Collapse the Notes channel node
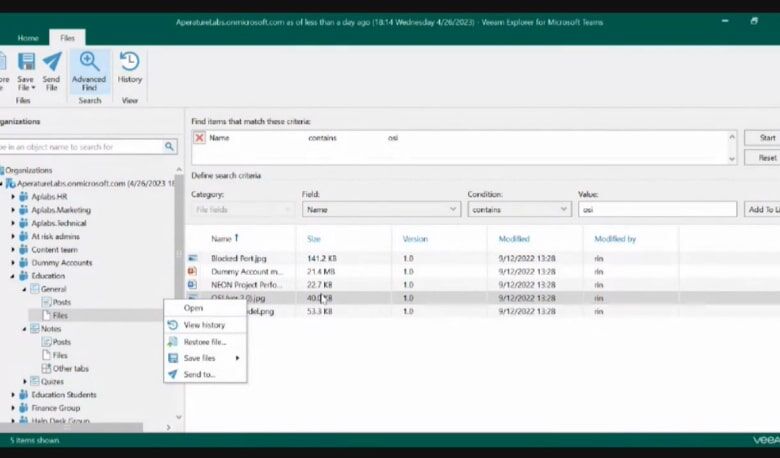Image resolution: width=780 pixels, height=458 pixels. 24,329
